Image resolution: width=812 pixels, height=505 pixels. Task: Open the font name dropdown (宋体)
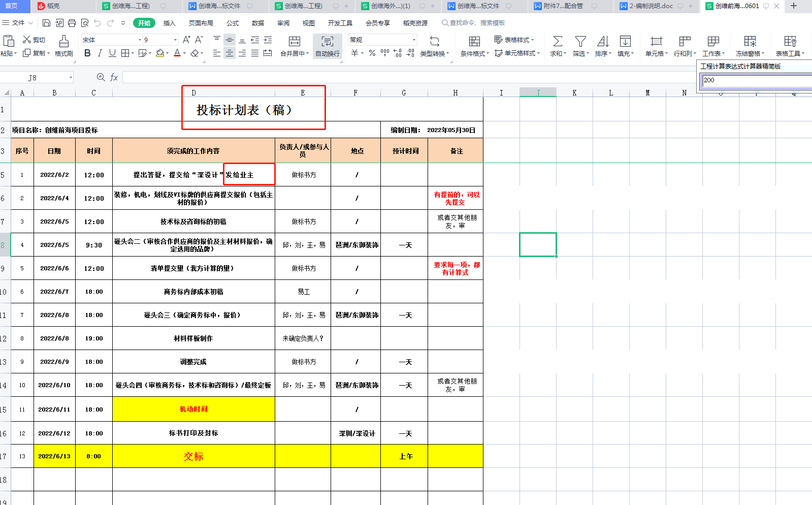(140, 40)
